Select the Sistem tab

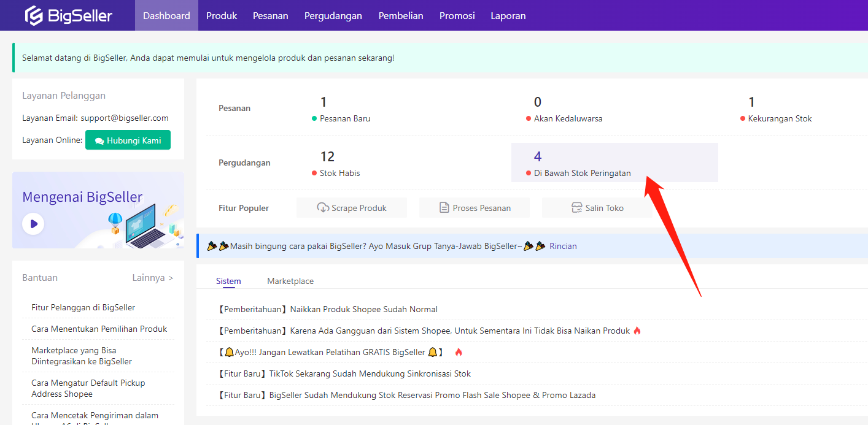(228, 281)
